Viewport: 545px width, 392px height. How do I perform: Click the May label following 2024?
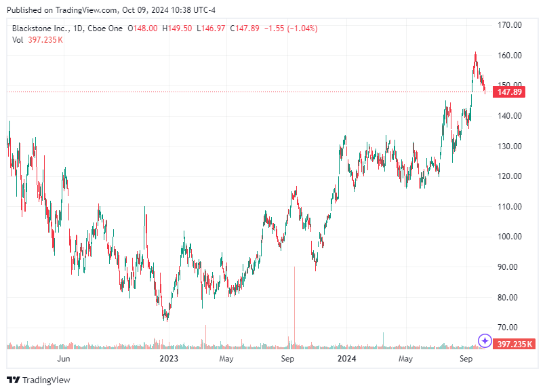coord(405,359)
